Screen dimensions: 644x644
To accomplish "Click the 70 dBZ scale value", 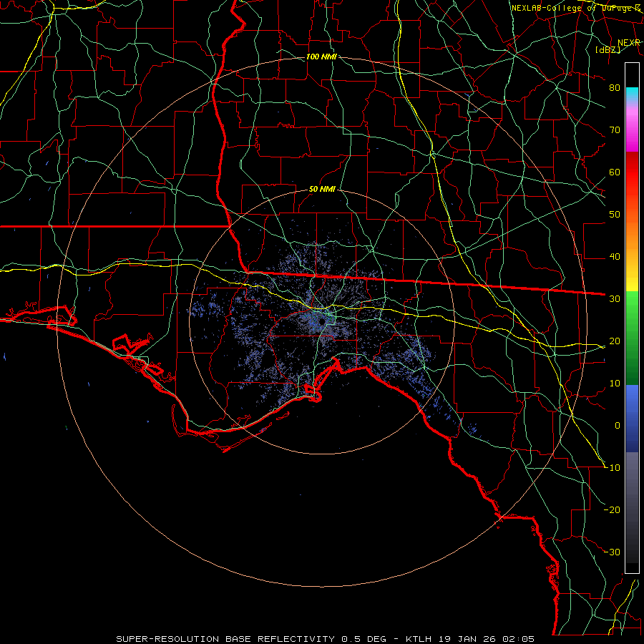I will pyautogui.click(x=615, y=130).
